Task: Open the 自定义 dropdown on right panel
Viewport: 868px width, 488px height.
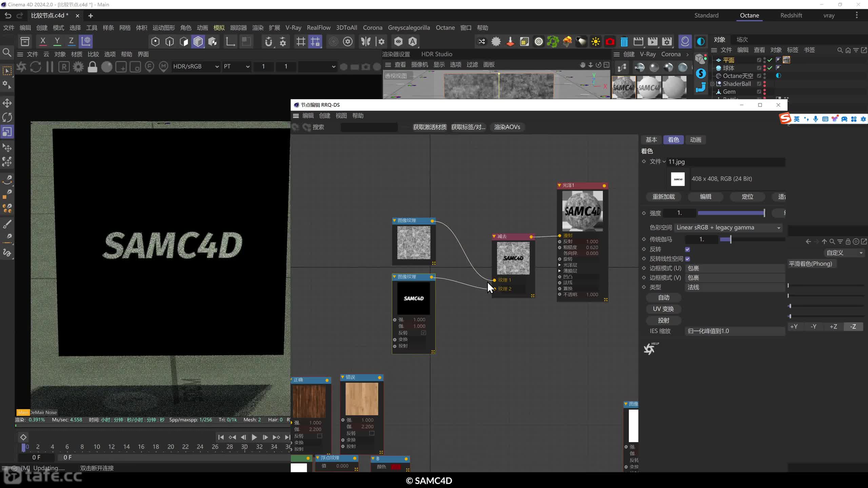Action: 844,253
